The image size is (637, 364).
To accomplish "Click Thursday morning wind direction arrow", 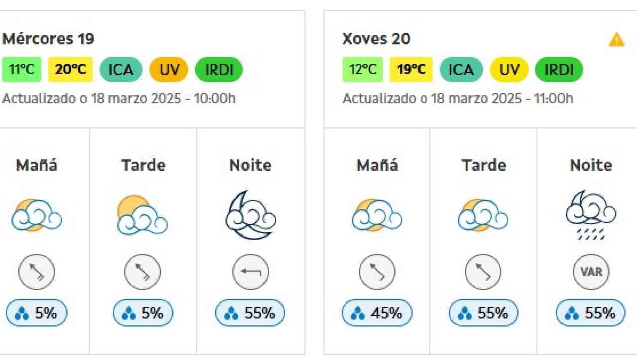I will pos(377,272).
